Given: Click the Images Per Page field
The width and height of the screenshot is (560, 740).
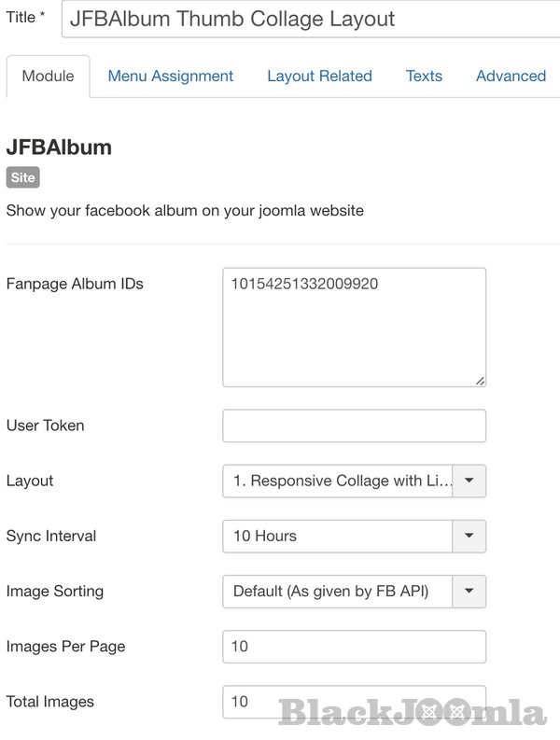Looking at the screenshot, I should pos(354,646).
